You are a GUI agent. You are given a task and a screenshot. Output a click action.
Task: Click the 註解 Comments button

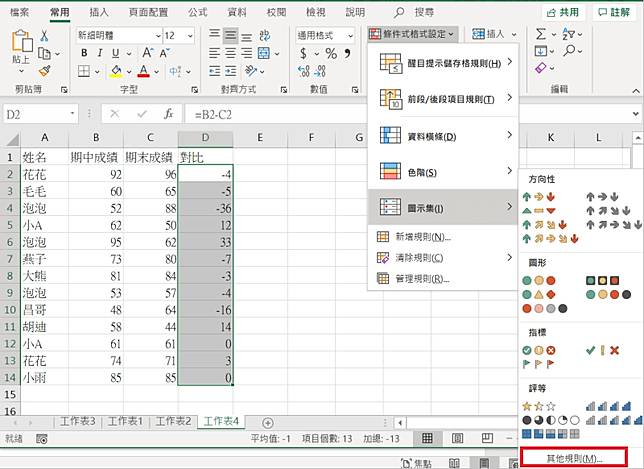tap(614, 13)
